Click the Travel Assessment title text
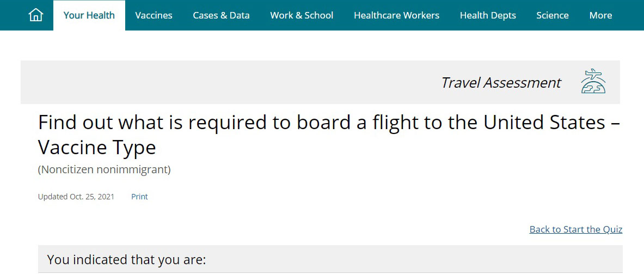644x274 pixels. click(501, 83)
